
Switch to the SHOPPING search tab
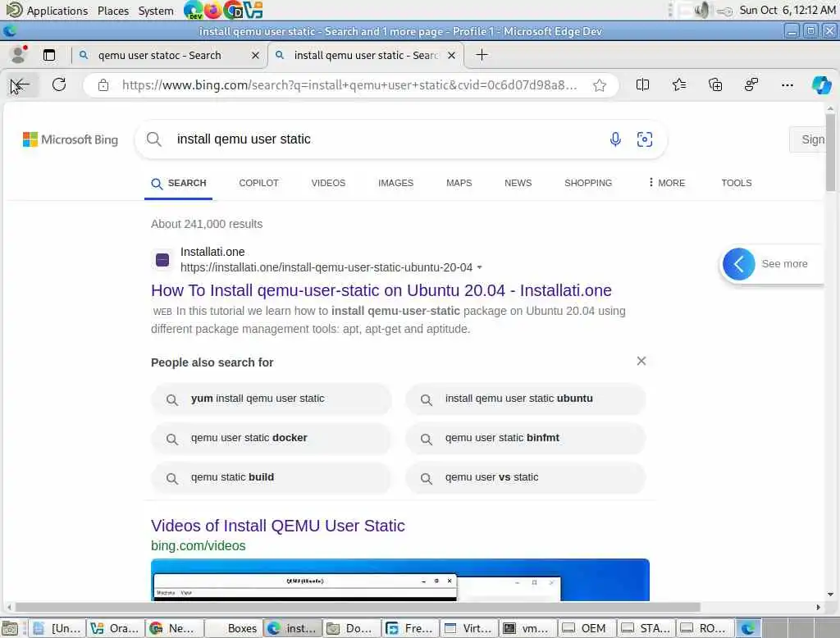[588, 183]
